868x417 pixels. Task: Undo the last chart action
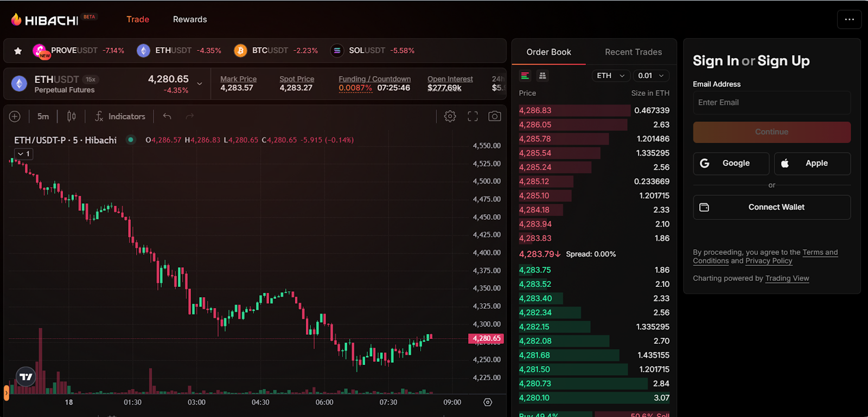pos(167,116)
